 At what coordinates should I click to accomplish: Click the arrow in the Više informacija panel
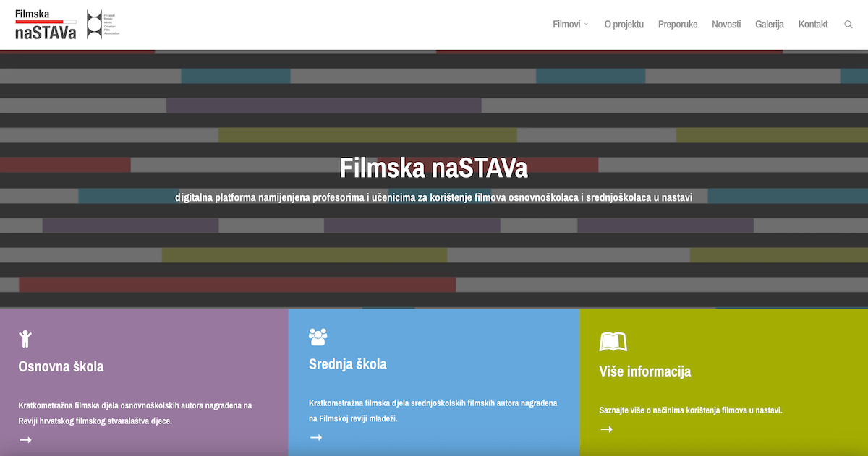tap(606, 429)
